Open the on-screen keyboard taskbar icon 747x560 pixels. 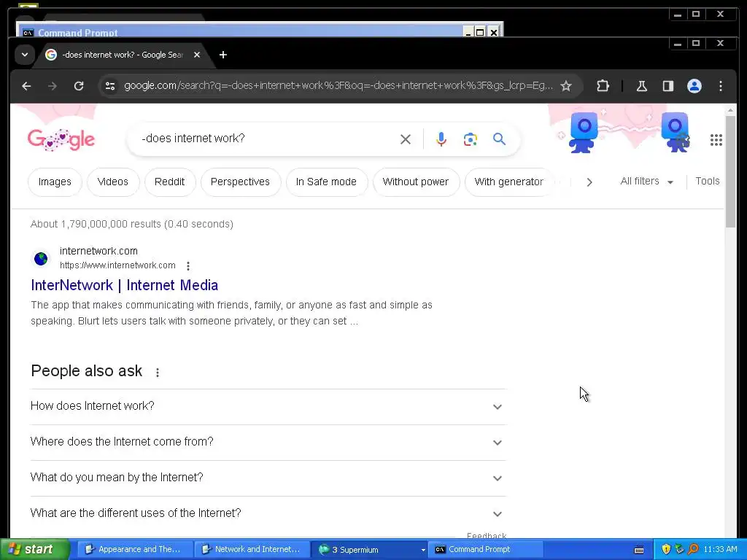(x=639, y=550)
